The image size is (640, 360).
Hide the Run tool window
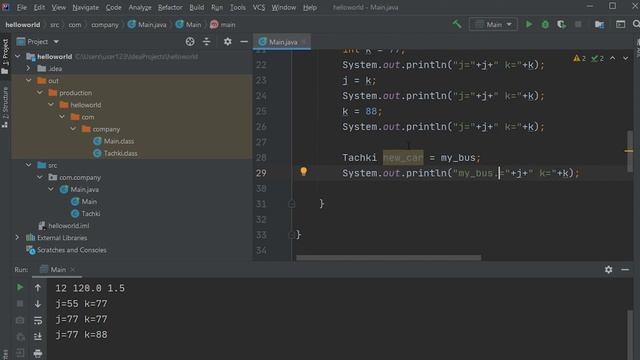625,270
